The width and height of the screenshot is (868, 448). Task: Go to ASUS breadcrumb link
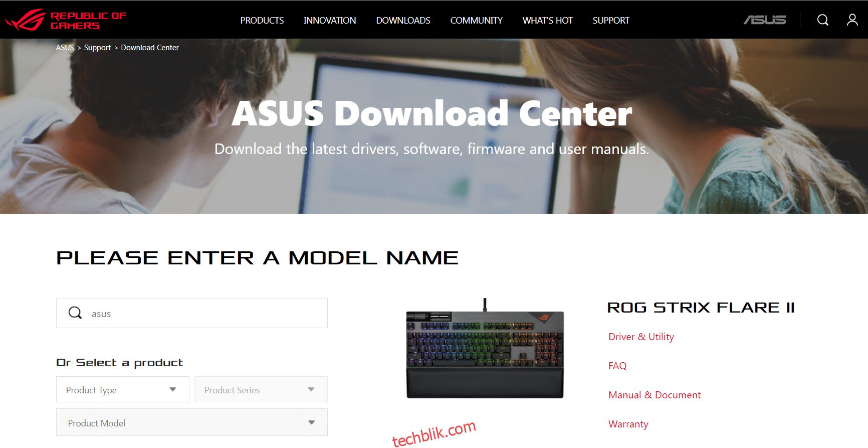point(65,48)
